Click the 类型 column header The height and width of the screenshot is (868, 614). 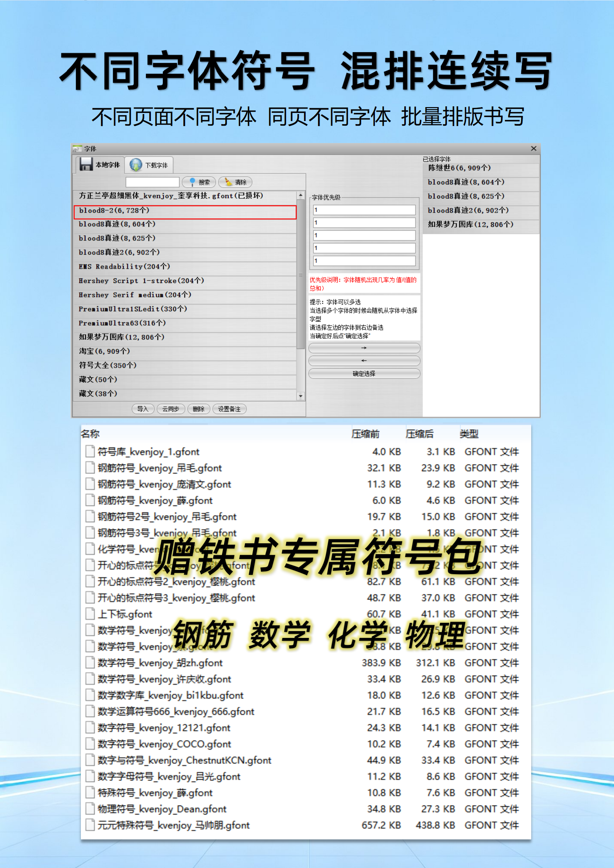(469, 434)
